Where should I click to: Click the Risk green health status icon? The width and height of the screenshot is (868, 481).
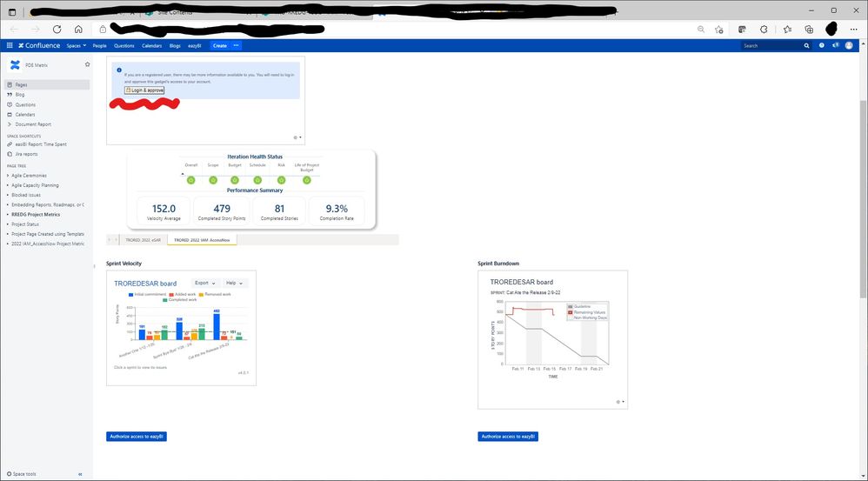tap(281, 180)
